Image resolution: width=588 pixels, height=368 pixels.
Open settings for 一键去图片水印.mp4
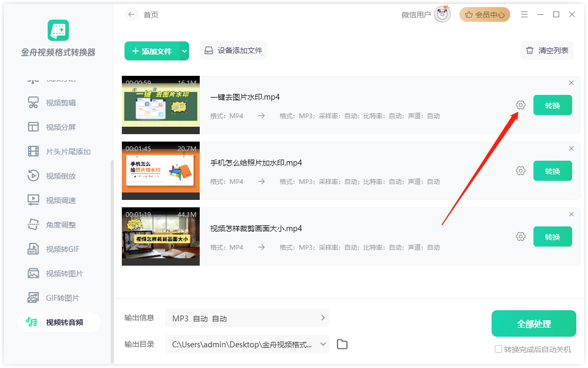click(520, 105)
